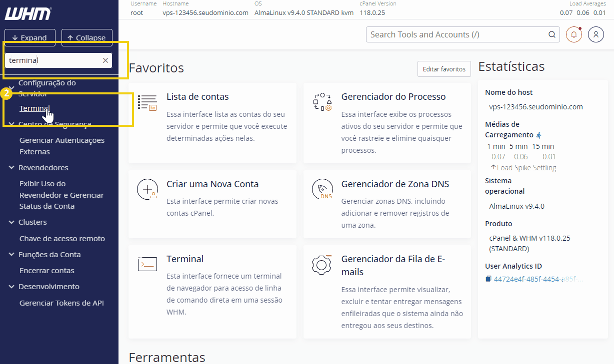Collapse the Revendedores sidebar section

click(12, 167)
